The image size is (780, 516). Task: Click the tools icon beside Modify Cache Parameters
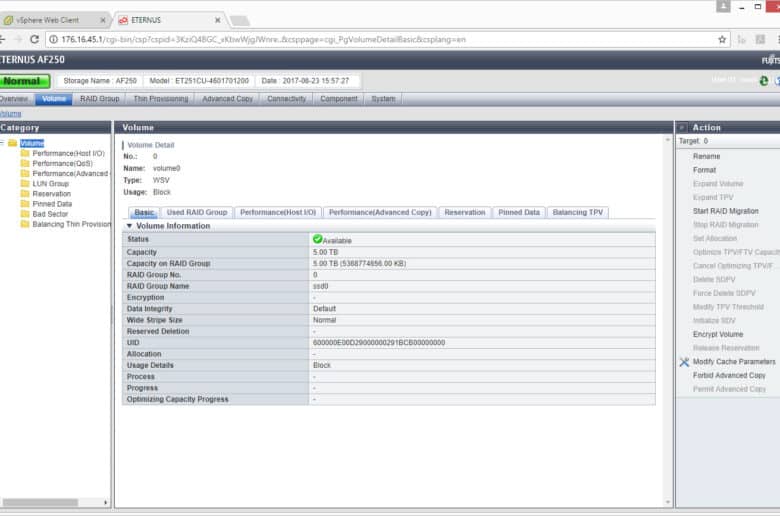pyautogui.click(x=684, y=362)
